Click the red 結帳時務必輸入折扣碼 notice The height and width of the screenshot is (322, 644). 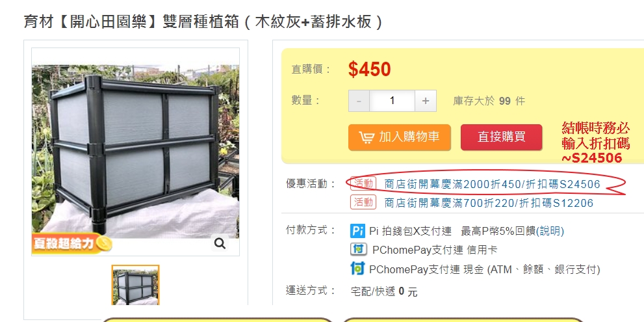coord(595,143)
